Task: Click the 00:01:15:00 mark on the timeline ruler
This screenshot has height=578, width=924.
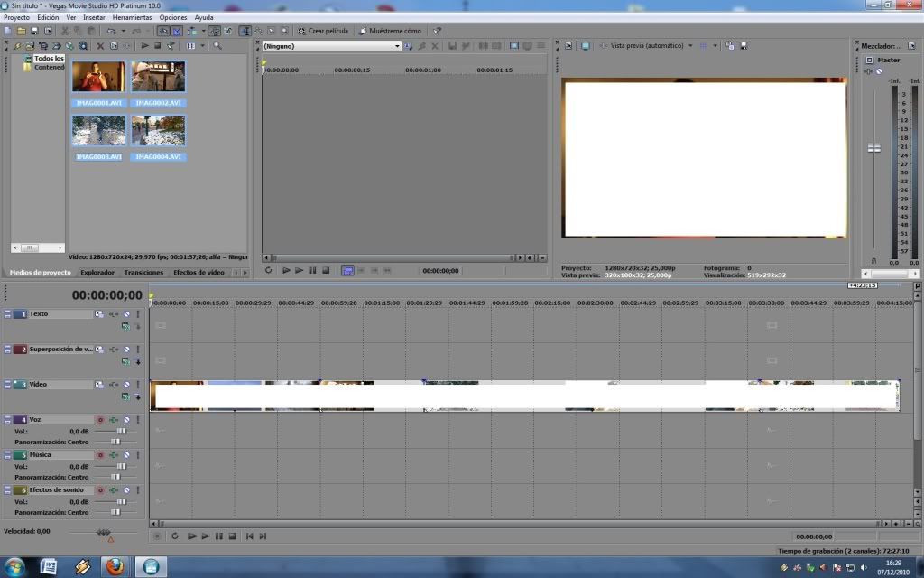Action: (382, 303)
